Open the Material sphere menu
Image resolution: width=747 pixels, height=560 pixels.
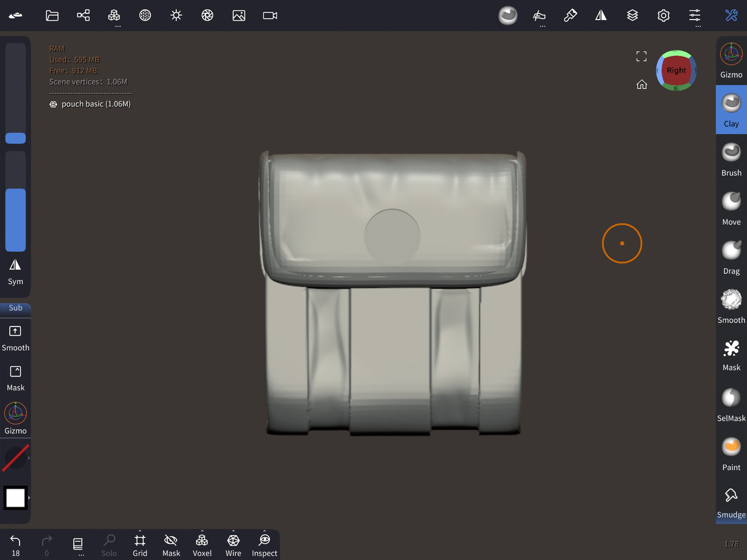[145, 15]
